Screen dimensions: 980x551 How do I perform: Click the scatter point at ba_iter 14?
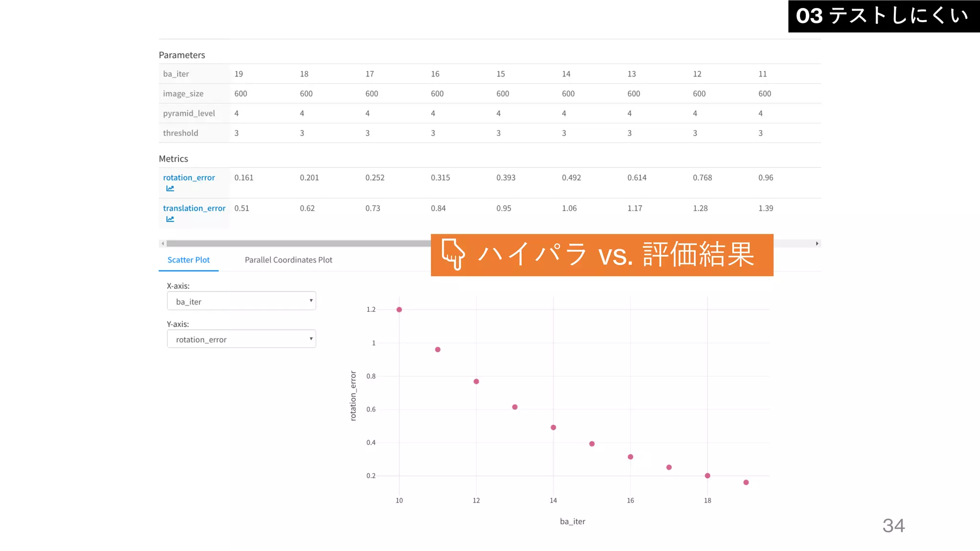coord(553,427)
